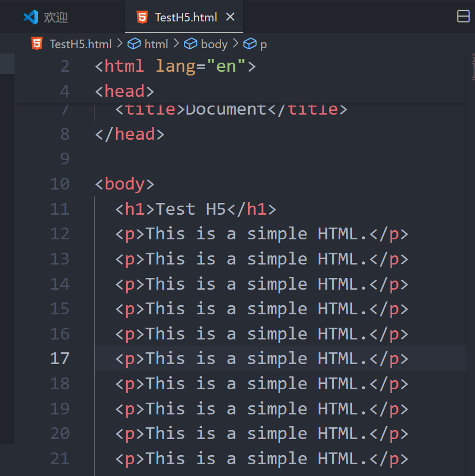Click line number 8 in gutter

coord(65,134)
